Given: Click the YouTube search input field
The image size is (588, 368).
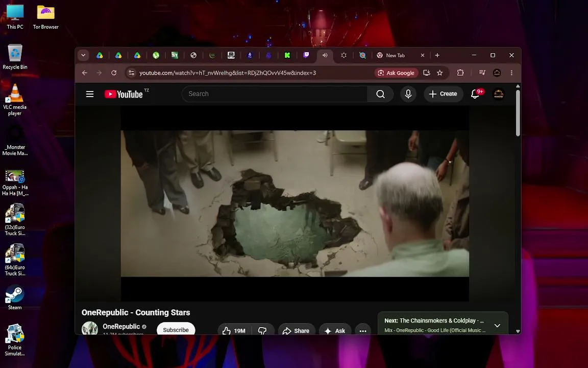Looking at the screenshot, I should (x=275, y=94).
